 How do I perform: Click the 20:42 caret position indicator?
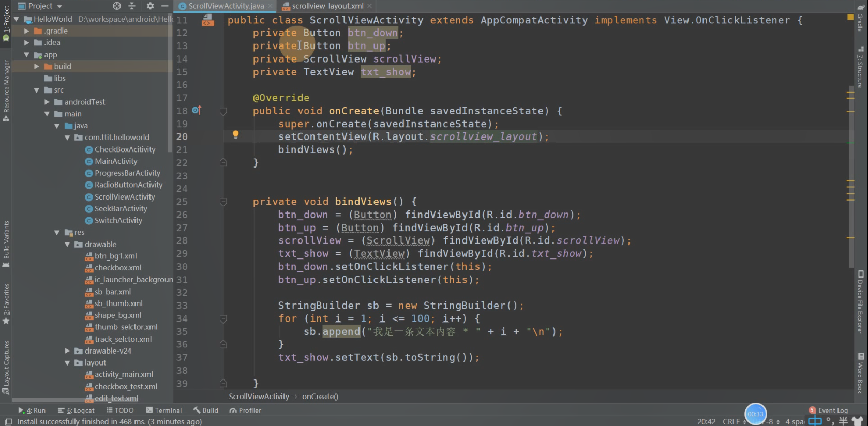click(x=706, y=422)
